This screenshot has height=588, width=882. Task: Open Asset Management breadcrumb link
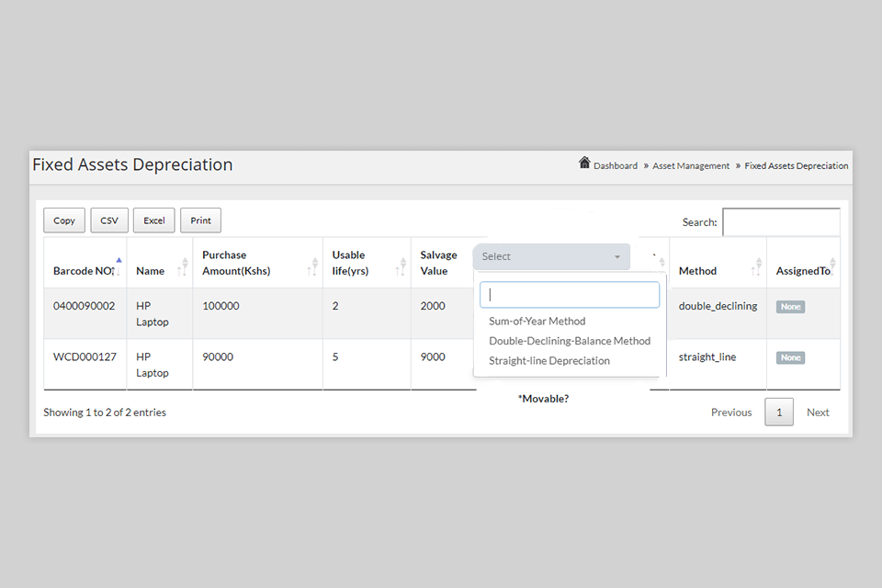[691, 165]
